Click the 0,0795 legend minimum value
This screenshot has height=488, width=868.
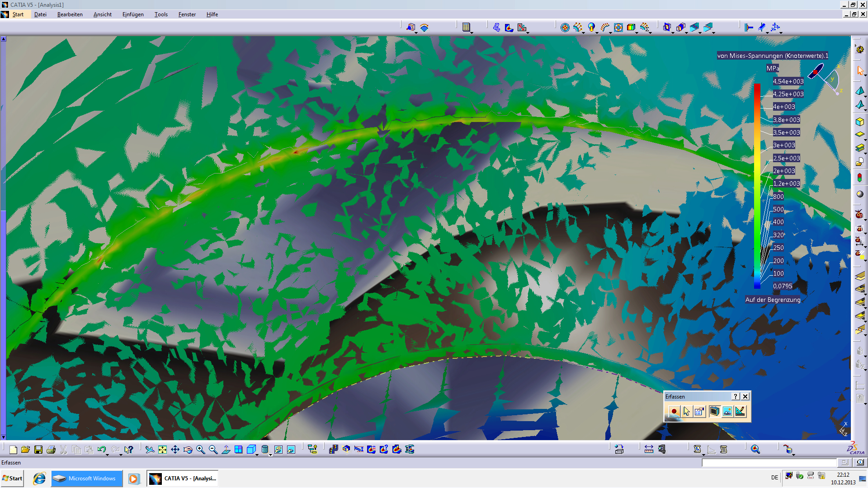(783, 286)
